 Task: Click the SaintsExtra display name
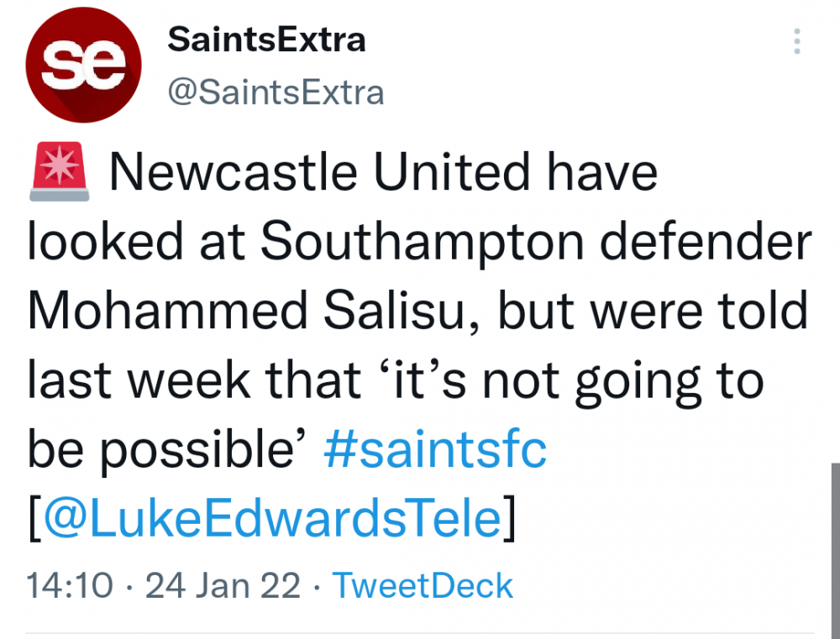coord(267,39)
